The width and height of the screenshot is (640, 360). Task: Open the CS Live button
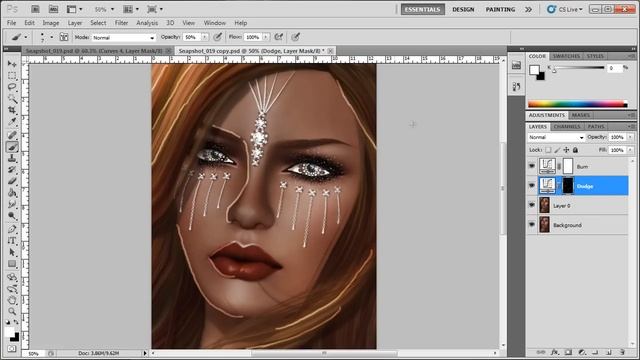click(x=565, y=9)
